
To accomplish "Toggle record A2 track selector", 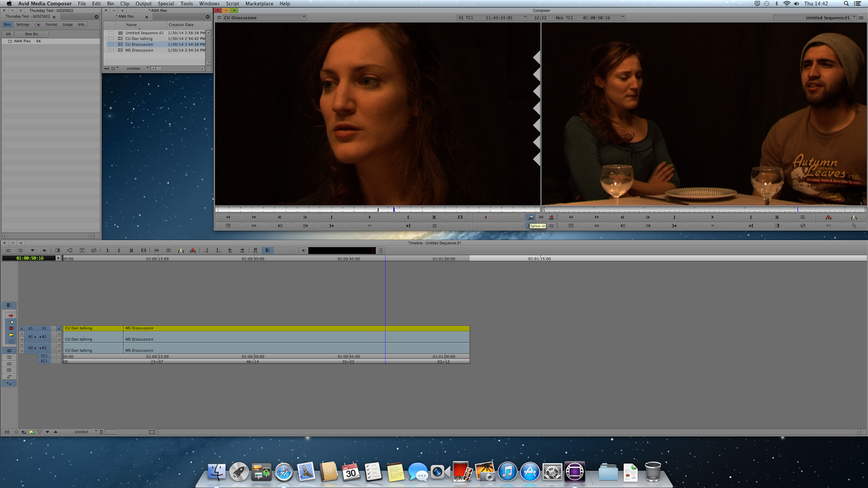I will click(44, 348).
